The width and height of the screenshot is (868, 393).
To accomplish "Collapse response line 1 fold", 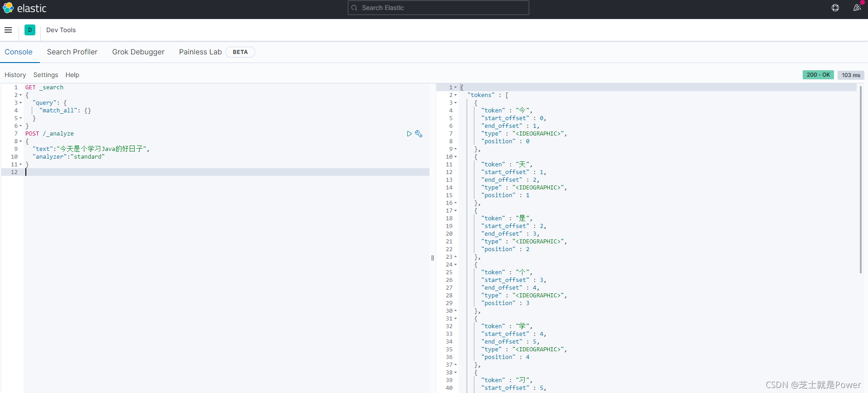I will click(455, 87).
